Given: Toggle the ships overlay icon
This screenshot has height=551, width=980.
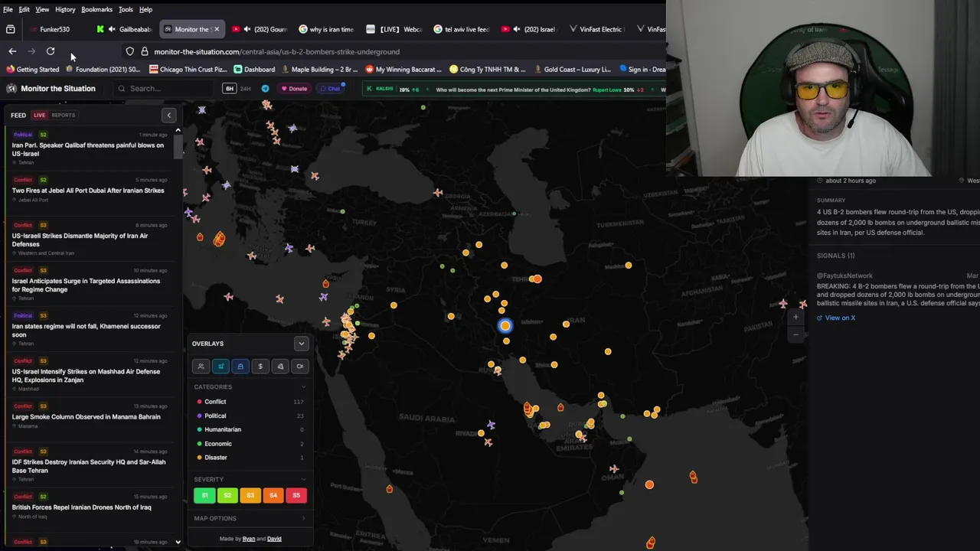Looking at the screenshot, I should [240, 367].
